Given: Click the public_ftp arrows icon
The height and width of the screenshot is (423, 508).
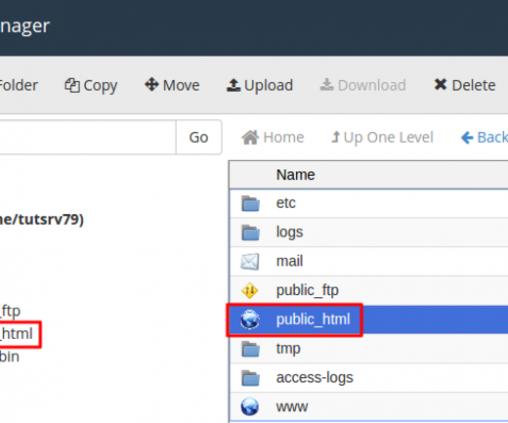Looking at the screenshot, I should (x=250, y=290).
